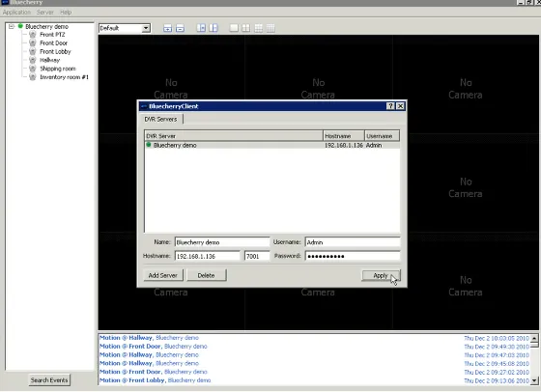Select Front PTZ in camera tree
Viewport: 541px width, 392px height.
[x=52, y=35]
